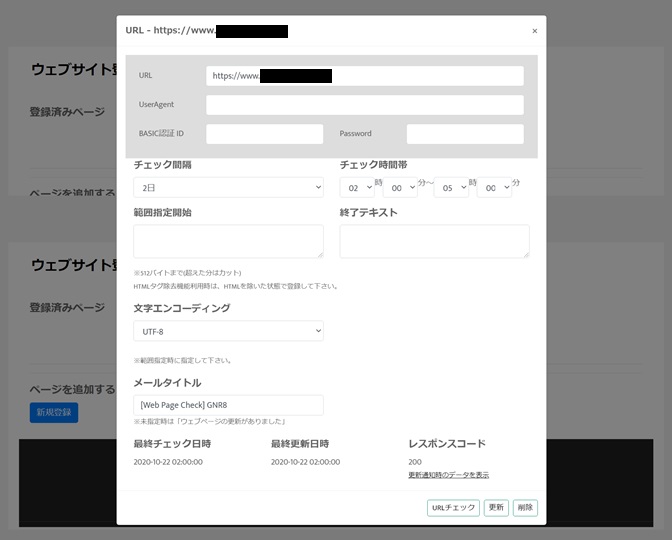
Task: Click the blue 新規登録 button
Action: [x=54, y=412]
